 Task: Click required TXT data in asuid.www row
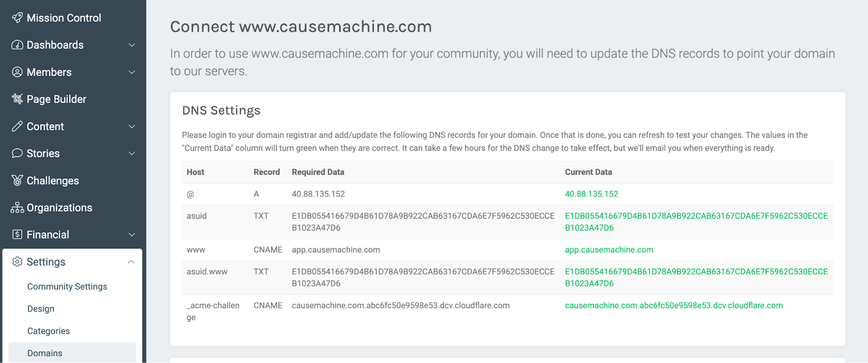(x=423, y=277)
